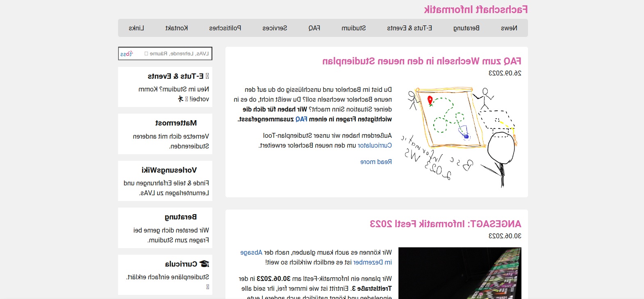Click the Fachschaft Informatik site title

tap(476, 9)
